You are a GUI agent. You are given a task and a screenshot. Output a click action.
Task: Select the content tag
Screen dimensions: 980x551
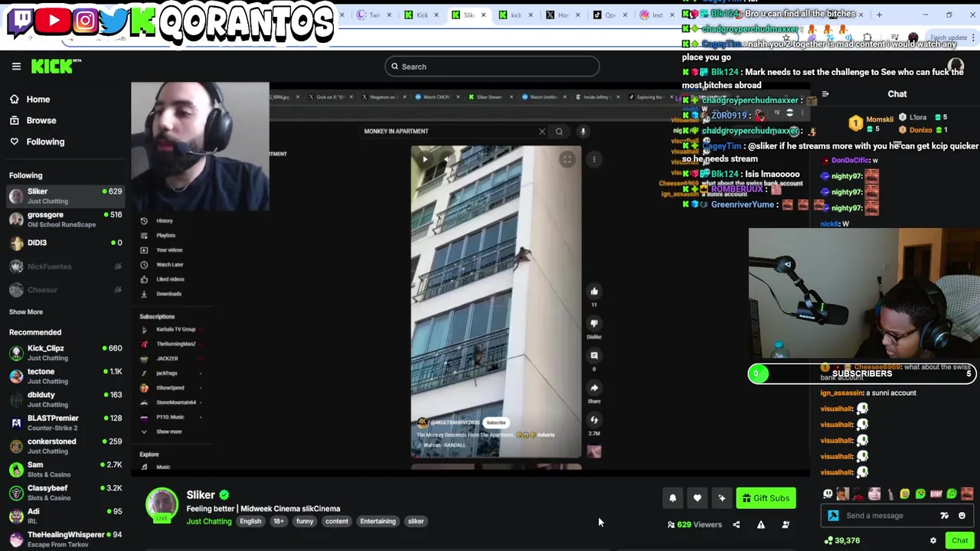(337, 522)
